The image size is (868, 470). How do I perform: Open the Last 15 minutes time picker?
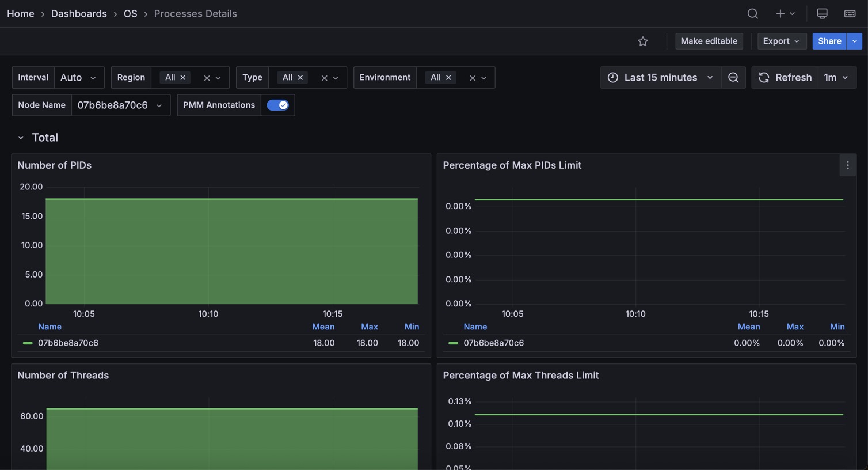660,77
